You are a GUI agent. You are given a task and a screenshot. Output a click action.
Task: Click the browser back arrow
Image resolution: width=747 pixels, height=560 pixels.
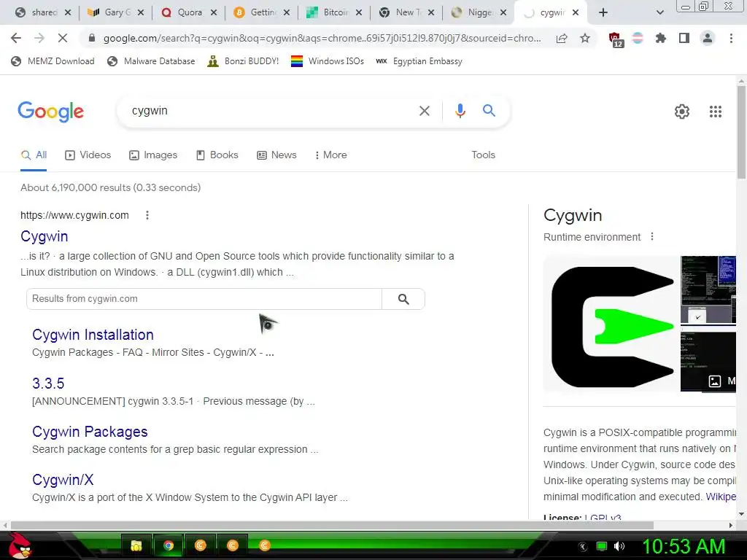pos(16,38)
